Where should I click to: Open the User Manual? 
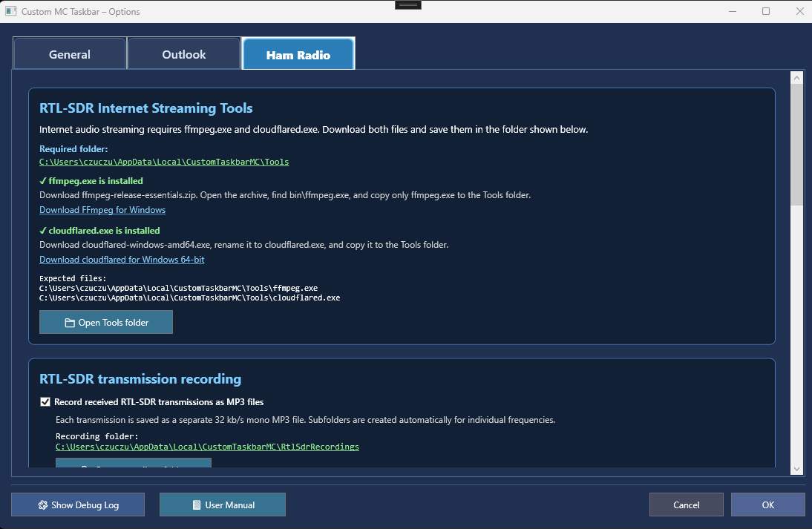coord(223,505)
